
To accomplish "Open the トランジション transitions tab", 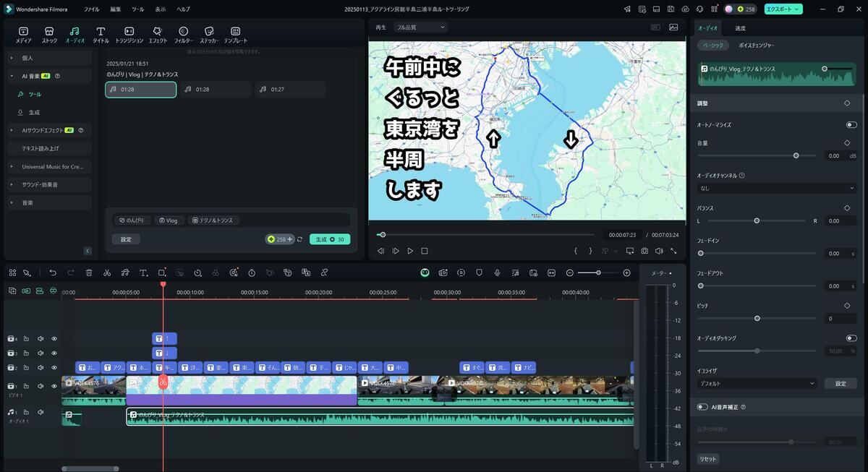I will [x=129, y=35].
